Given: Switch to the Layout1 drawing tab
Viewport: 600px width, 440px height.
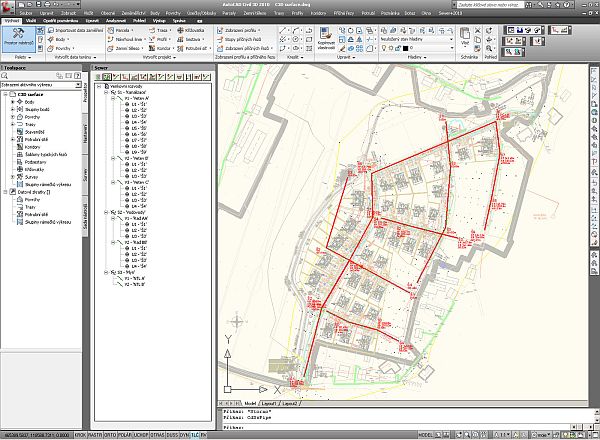Looking at the screenshot, I should click(269, 404).
